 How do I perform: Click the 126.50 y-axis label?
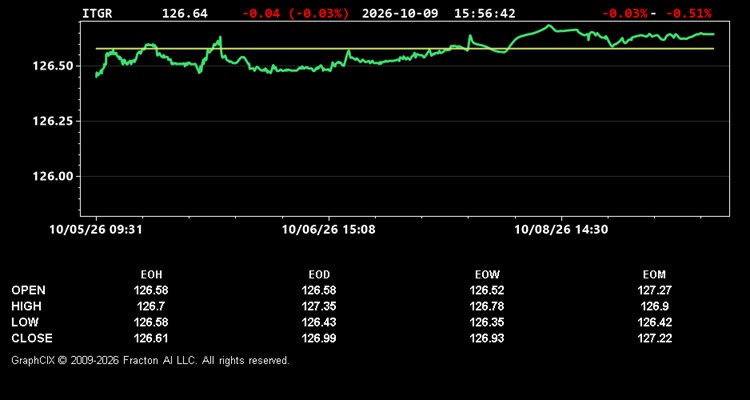[x=52, y=66]
